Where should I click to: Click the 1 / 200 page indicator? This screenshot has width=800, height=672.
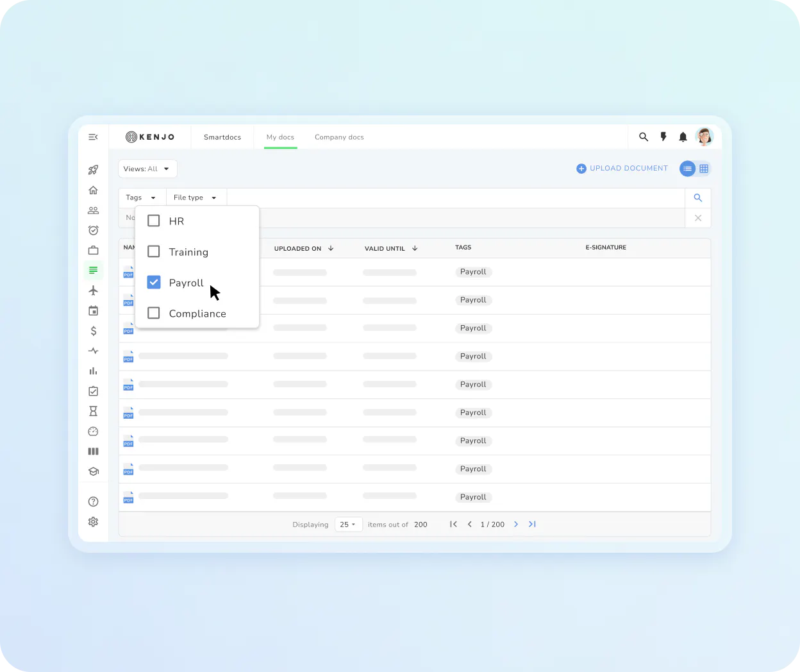tap(492, 525)
